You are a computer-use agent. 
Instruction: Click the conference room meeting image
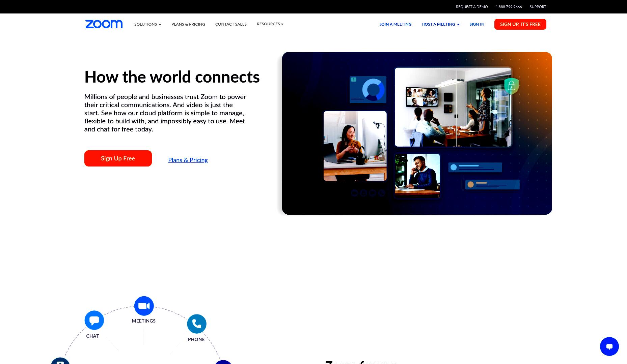[x=453, y=107]
